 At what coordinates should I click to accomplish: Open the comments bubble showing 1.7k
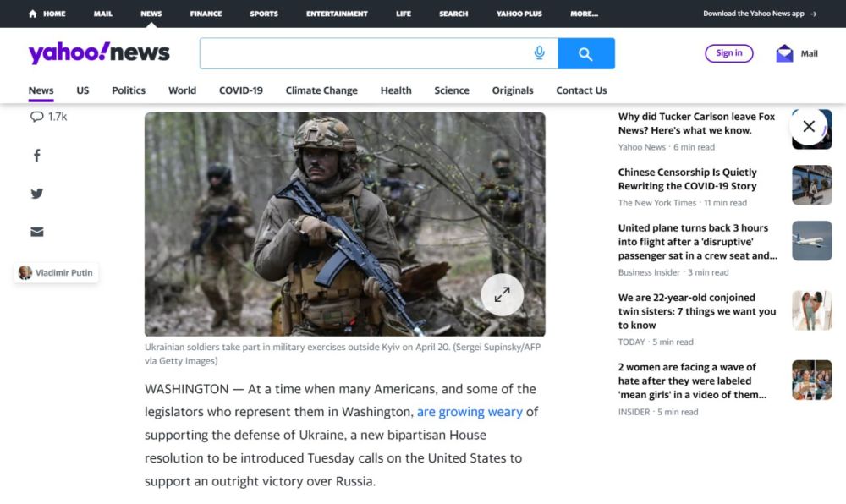coord(48,117)
